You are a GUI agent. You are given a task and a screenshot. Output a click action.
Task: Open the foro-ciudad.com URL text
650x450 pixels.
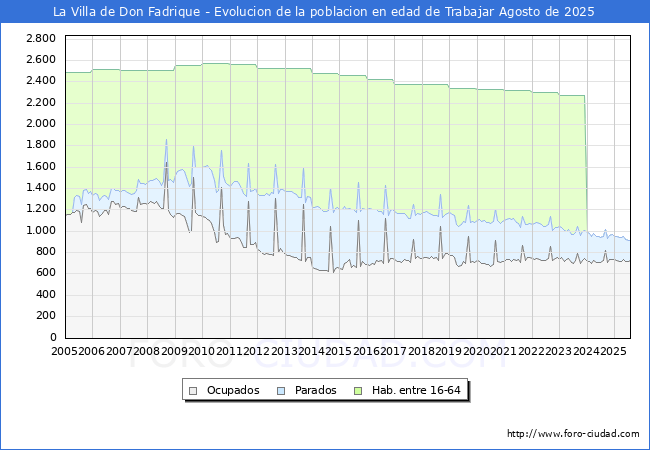573,434
